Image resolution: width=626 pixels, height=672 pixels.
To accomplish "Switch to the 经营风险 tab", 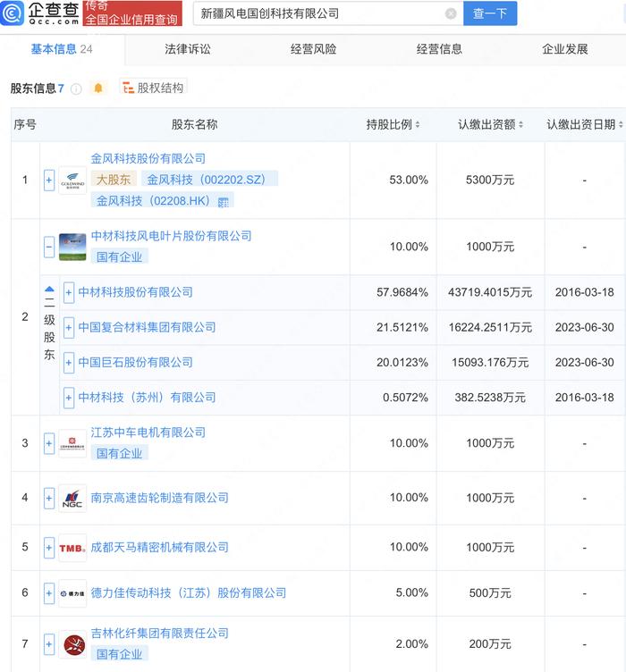I will (x=313, y=49).
